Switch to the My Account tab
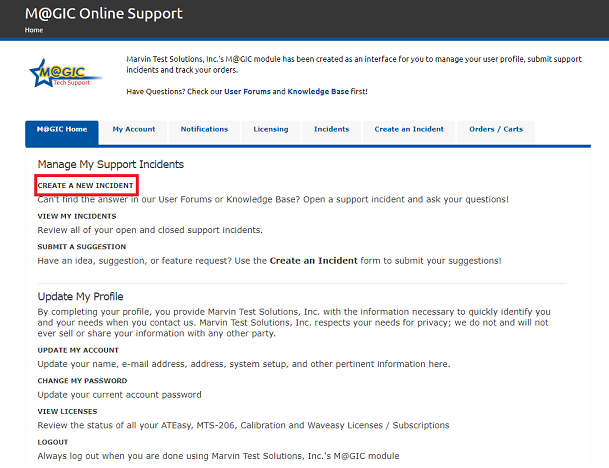Viewport: 609px width, 468px height. [134, 133]
